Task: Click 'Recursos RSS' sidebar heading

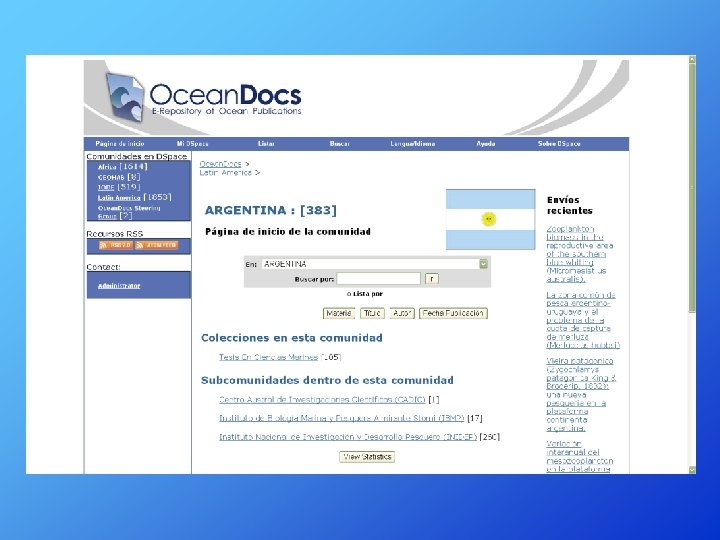Action: coord(115,234)
